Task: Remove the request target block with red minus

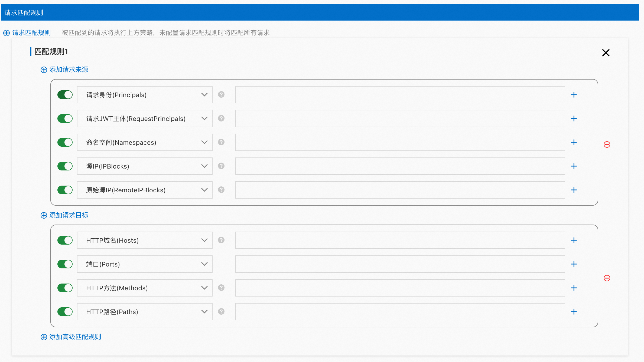Action: pos(607,278)
